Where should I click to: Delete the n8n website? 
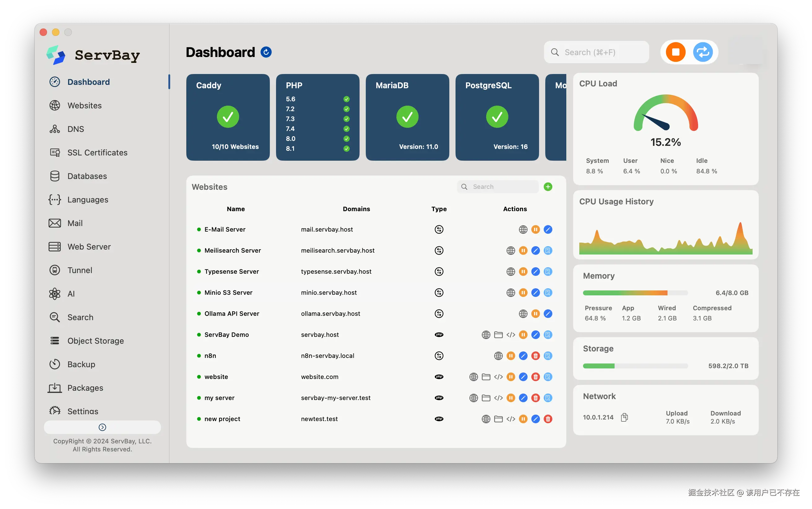[x=535, y=356]
